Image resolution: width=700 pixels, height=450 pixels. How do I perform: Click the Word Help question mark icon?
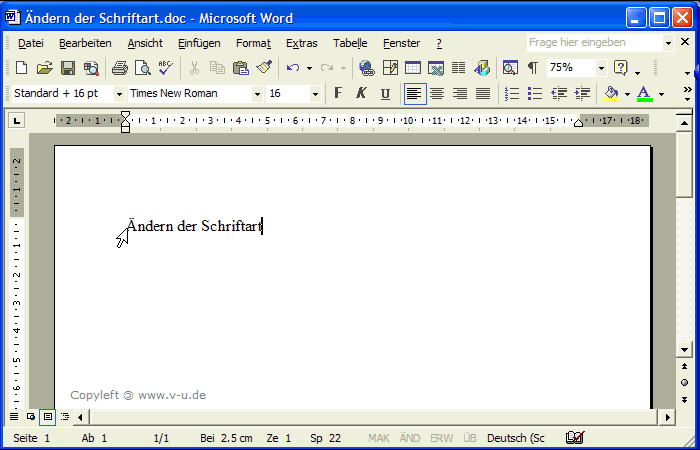tap(620, 68)
